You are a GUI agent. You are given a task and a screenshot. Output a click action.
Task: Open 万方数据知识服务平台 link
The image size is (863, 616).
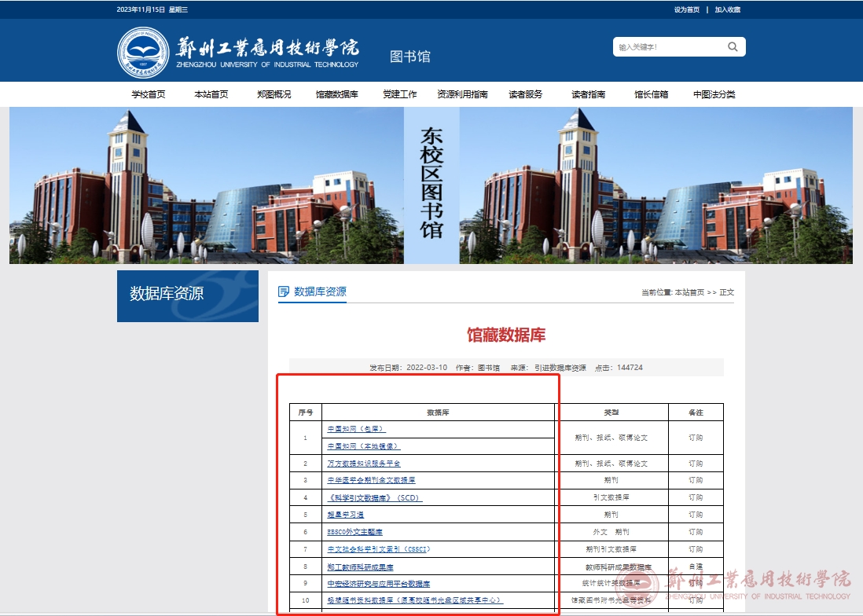pyautogui.click(x=363, y=464)
